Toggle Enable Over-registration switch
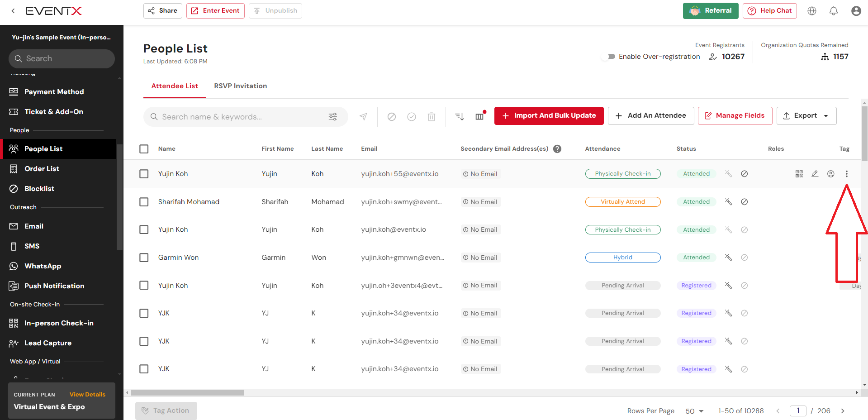The width and height of the screenshot is (868, 420). [x=608, y=57]
